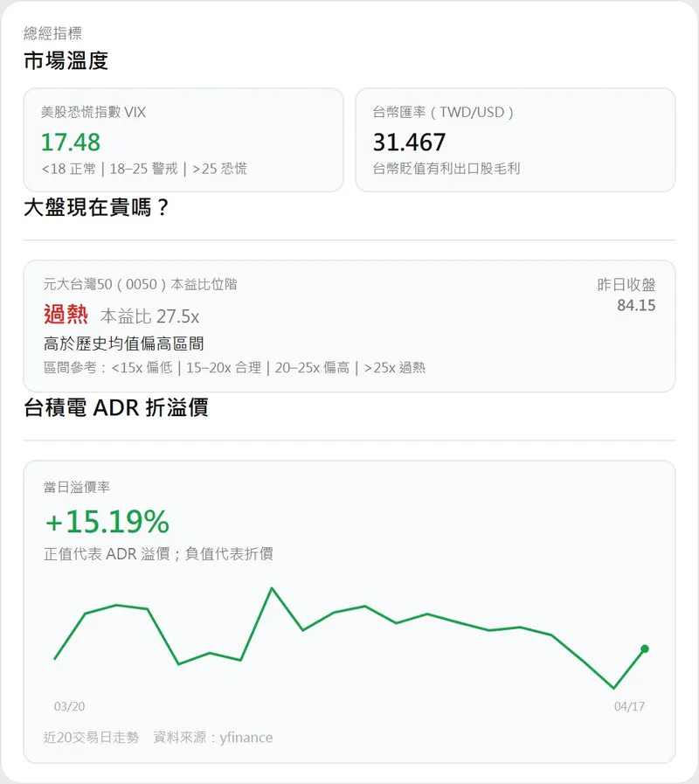Screen dimensions: 699x784
Task: Select the 本益比 27.5x value
Action: (x=149, y=316)
